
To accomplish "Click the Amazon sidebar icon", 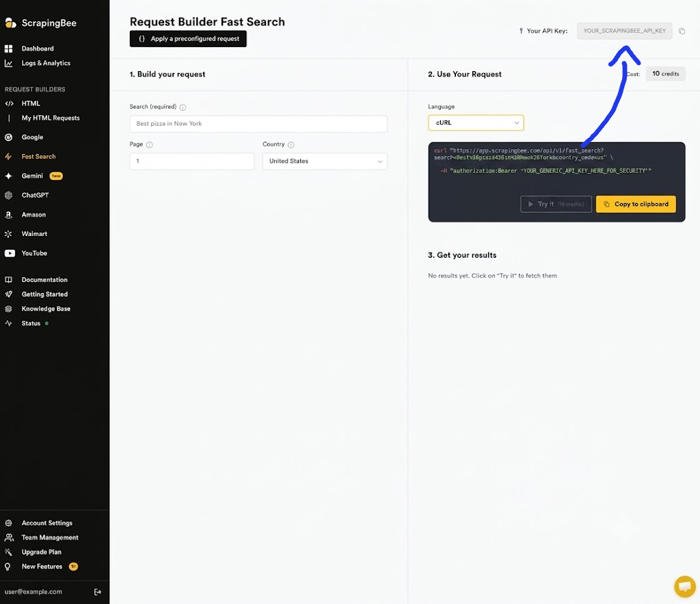I will click(8, 214).
